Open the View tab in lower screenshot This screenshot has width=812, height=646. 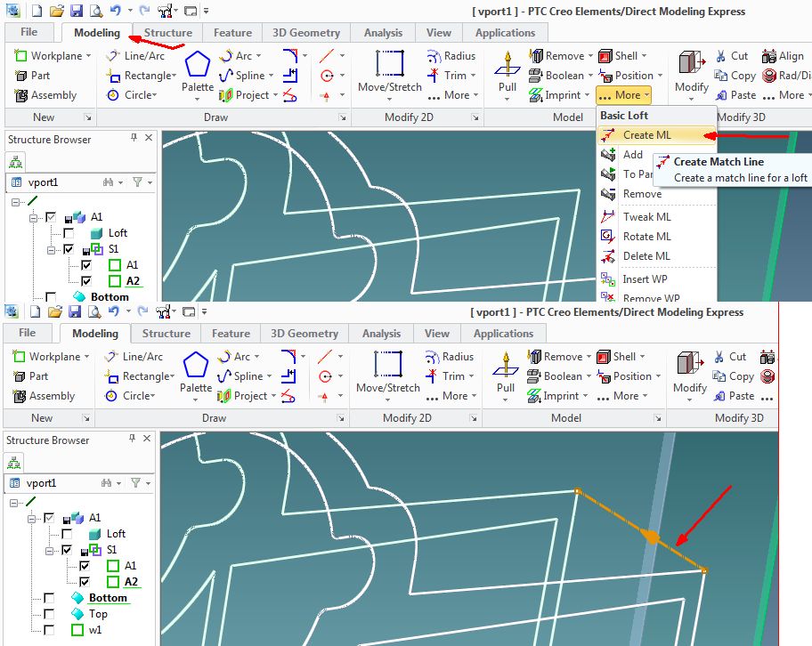point(436,334)
